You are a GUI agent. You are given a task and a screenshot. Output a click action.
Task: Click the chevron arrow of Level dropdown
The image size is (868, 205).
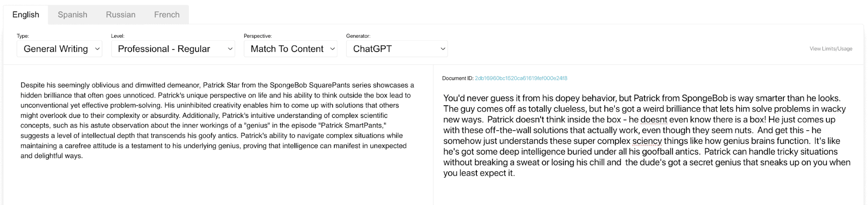(230, 49)
